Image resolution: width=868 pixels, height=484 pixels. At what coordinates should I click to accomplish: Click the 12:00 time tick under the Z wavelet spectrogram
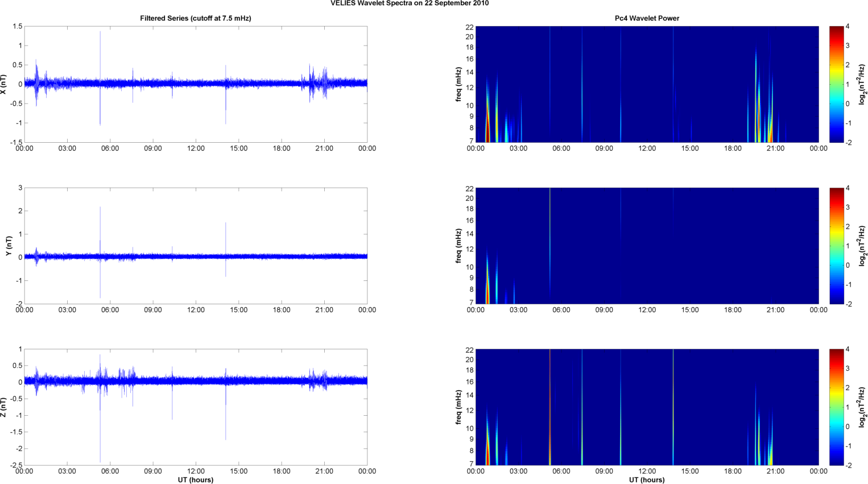click(x=647, y=471)
